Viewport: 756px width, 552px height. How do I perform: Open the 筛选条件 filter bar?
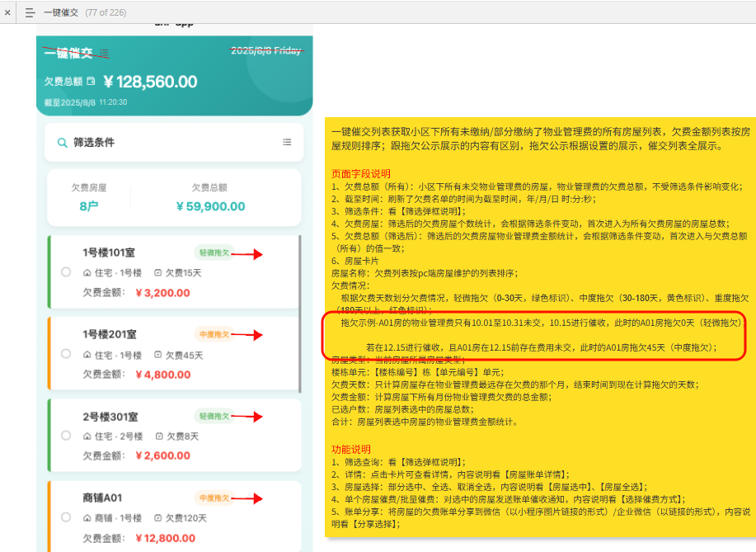tap(174, 143)
